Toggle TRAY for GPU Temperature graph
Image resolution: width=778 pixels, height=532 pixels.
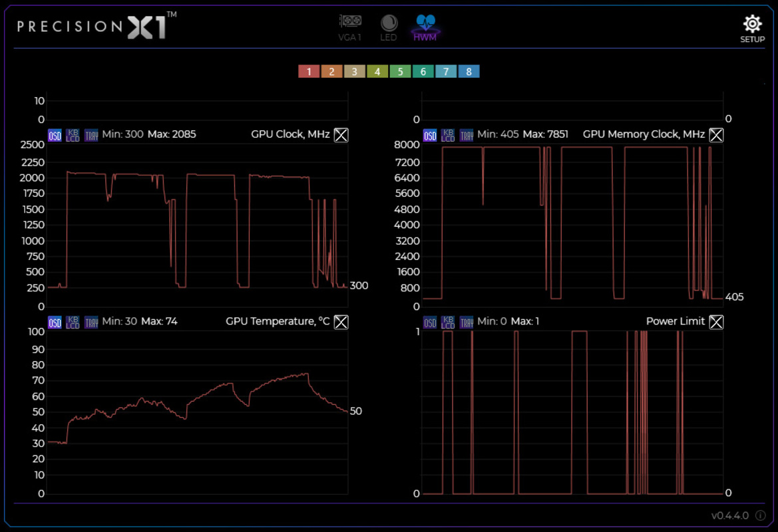(x=91, y=323)
